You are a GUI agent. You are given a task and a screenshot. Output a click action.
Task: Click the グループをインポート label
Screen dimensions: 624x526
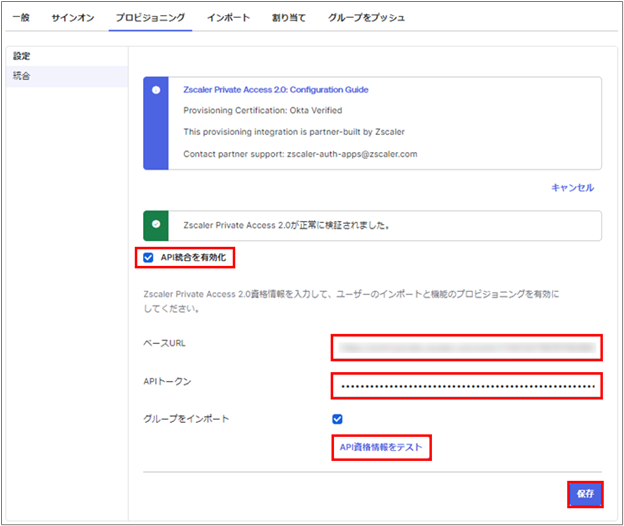click(x=186, y=419)
